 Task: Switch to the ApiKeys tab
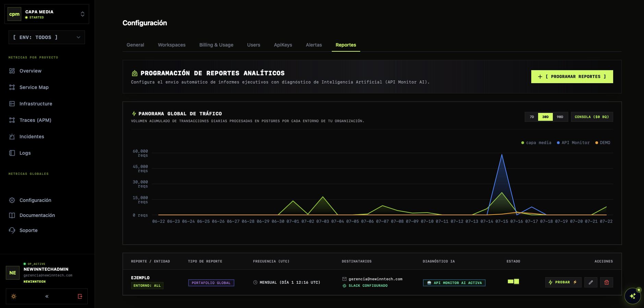[283, 45]
